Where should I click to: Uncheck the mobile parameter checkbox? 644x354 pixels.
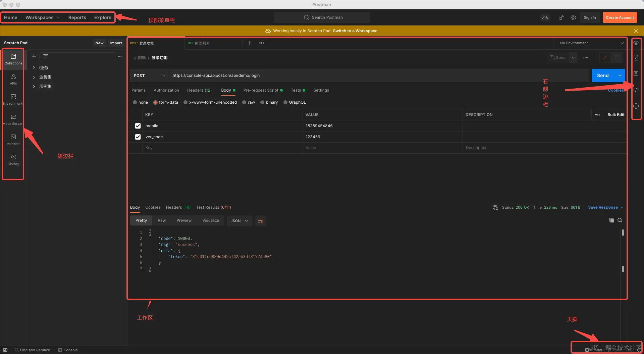[x=138, y=126]
